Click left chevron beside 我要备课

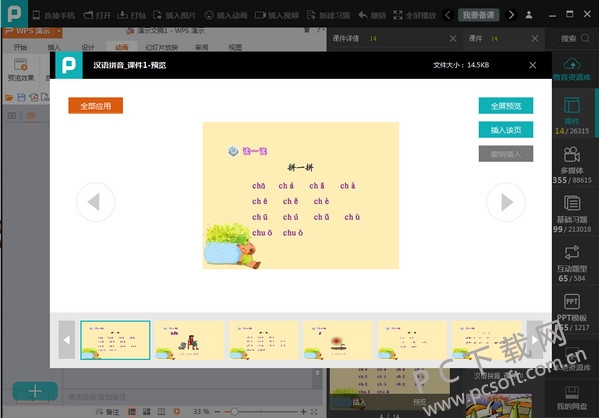[448, 15]
